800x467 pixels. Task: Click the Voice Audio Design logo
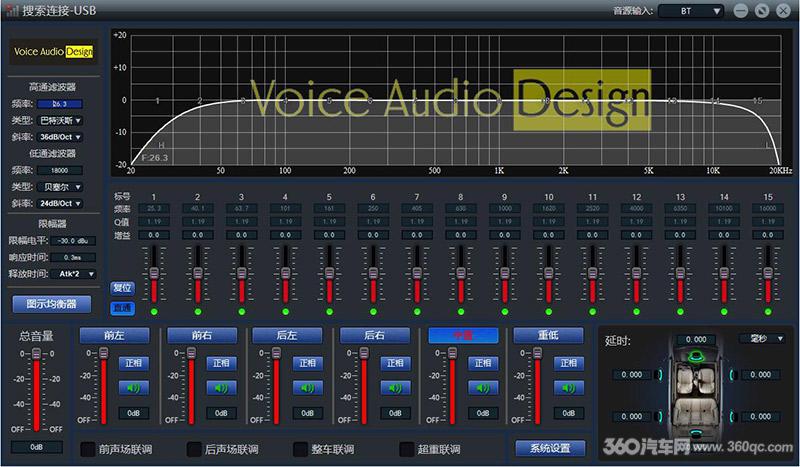pyautogui.click(x=53, y=52)
